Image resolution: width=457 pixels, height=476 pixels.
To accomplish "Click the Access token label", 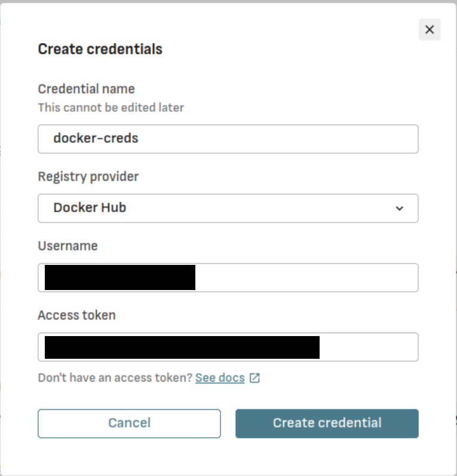I will [x=76, y=315].
